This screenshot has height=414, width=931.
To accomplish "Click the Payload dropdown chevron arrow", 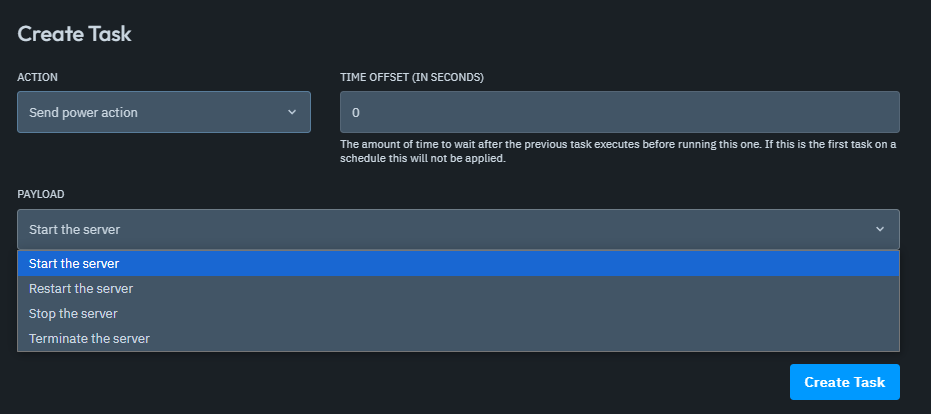I will pyautogui.click(x=880, y=229).
